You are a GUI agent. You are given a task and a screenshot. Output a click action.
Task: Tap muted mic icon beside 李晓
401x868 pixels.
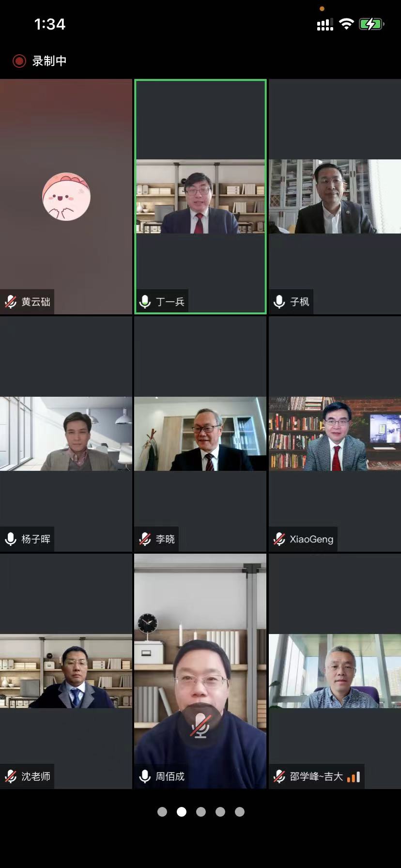[x=145, y=539]
